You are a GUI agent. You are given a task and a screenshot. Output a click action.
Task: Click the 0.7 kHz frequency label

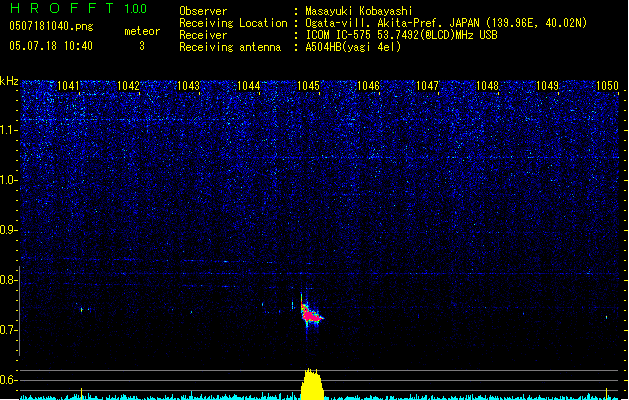tap(8, 330)
